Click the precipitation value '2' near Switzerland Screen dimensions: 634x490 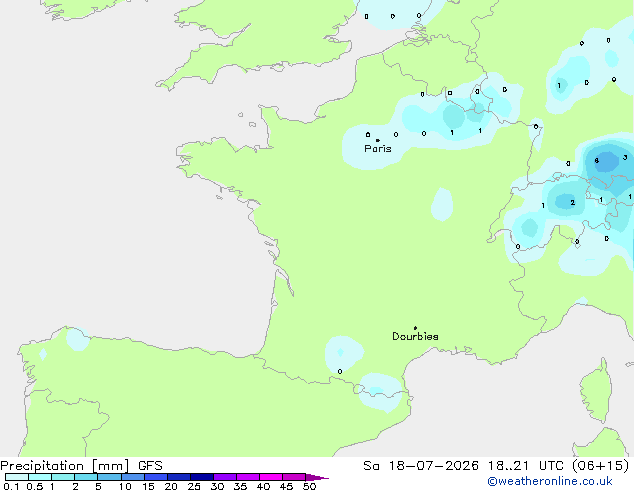pos(573,203)
